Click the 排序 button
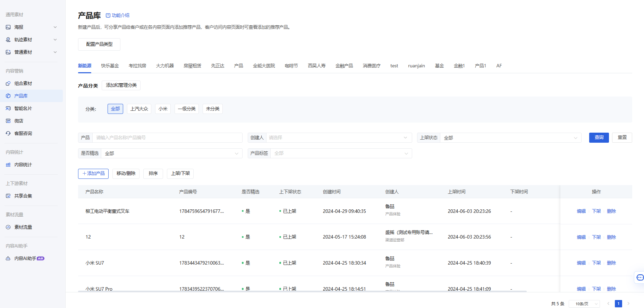This screenshot has width=644, height=308. 153,174
